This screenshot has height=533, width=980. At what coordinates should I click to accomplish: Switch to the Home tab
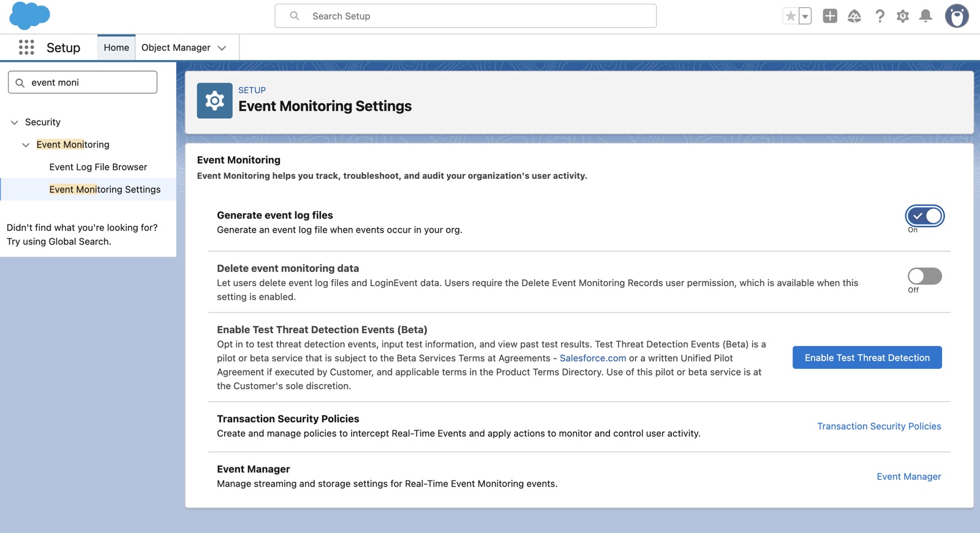pos(116,47)
